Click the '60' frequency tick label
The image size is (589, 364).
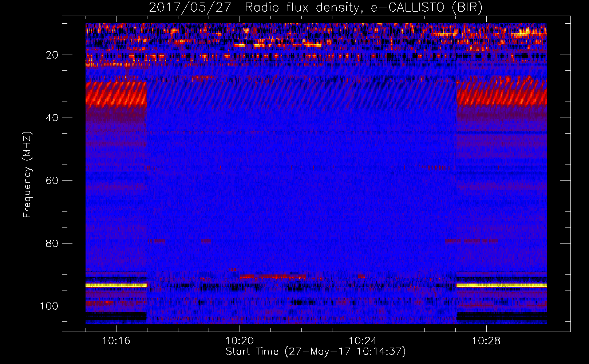52,181
